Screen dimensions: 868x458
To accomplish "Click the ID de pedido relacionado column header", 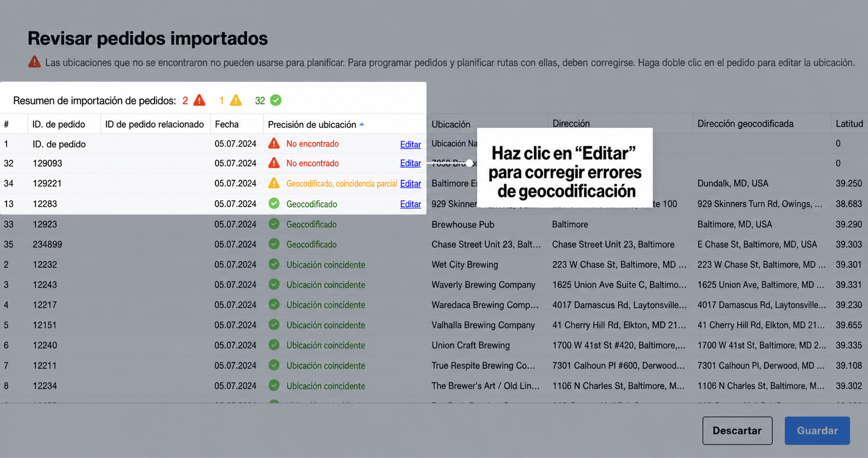I will point(155,124).
